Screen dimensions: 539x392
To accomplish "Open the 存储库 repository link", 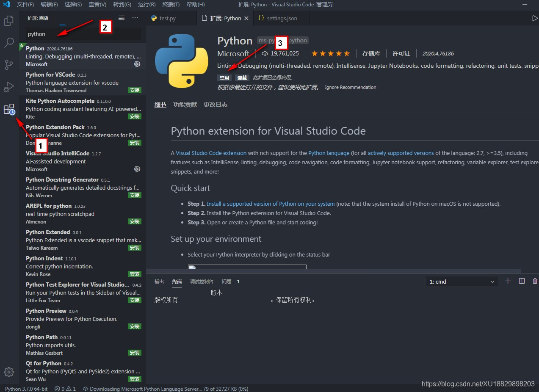I will (x=371, y=53).
